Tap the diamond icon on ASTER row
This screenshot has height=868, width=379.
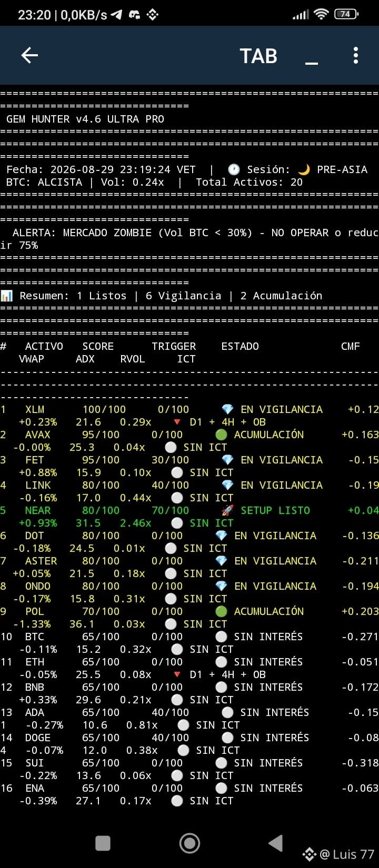tap(221, 561)
